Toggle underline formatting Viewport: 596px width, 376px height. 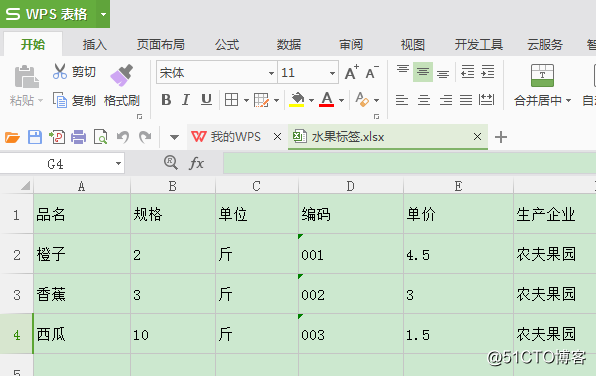point(206,100)
